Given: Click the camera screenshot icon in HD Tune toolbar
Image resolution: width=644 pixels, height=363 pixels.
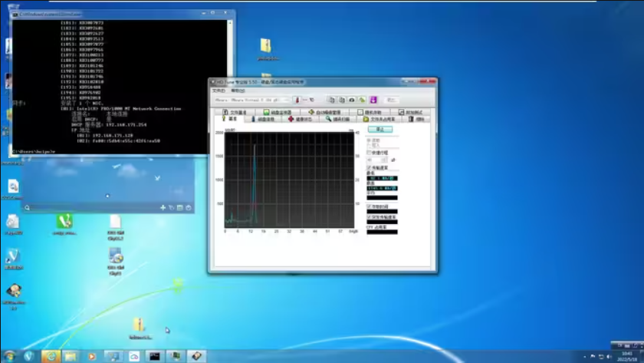Looking at the screenshot, I should tap(352, 100).
